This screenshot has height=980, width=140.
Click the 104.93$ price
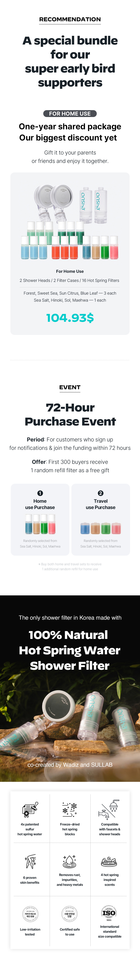[70, 318]
